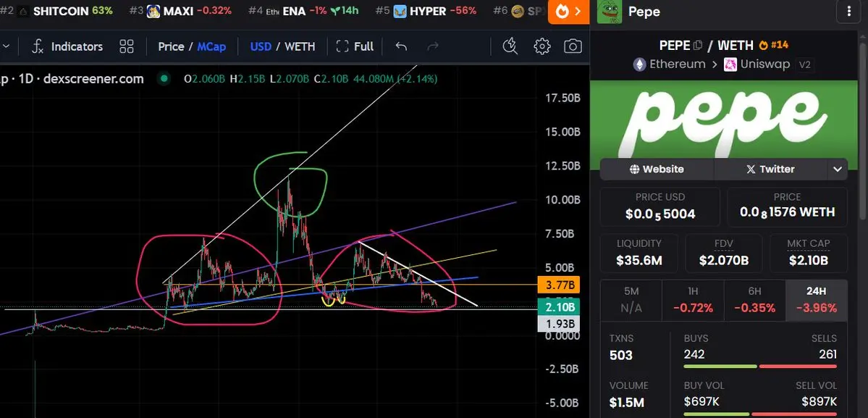Open chart settings gear
868x418 pixels.
pyautogui.click(x=542, y=46)
